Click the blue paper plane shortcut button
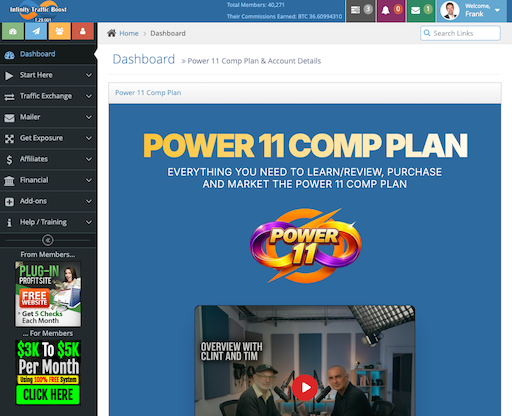The width and height of the screenshot is (512, 416). tap(36, 31)
